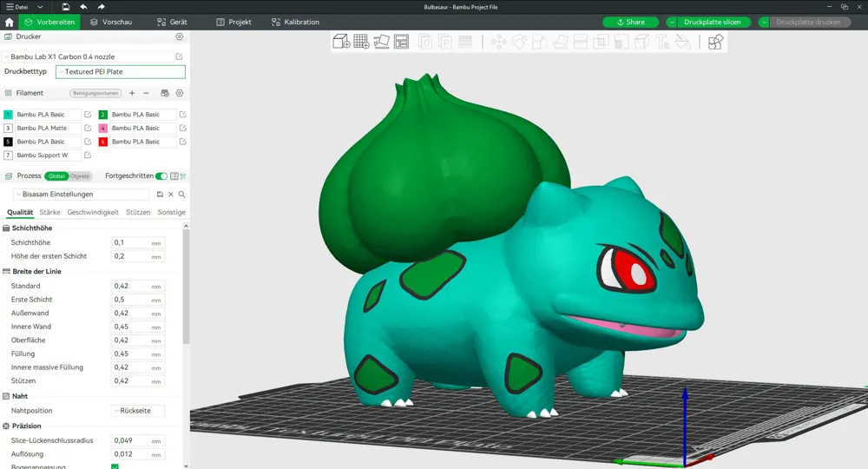This screenshot has width=868, height=469.
Task: Open the Sonstige settings tab
Action: 172,212
